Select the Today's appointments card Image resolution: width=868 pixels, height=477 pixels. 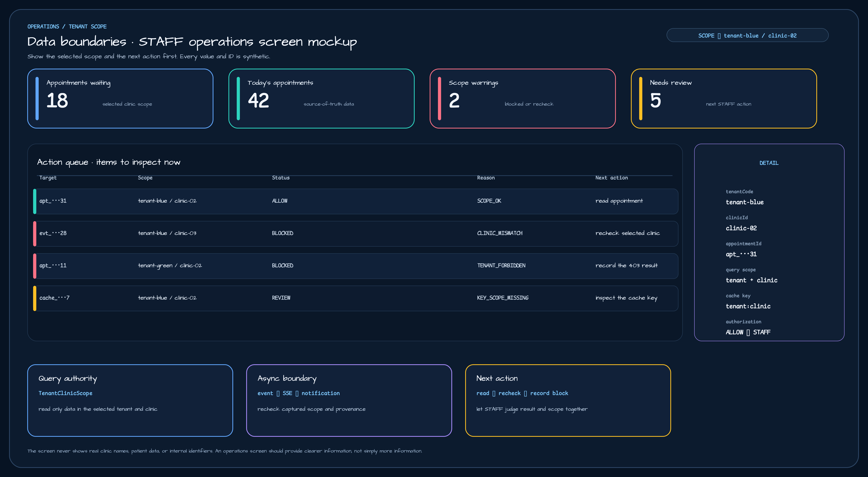(x=322, y=99)
